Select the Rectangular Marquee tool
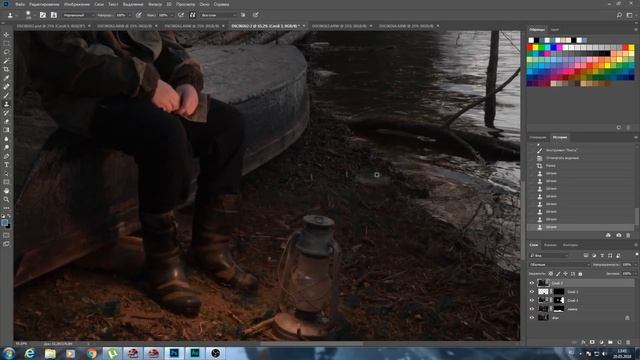640x360 pixels. pos(6,43)
